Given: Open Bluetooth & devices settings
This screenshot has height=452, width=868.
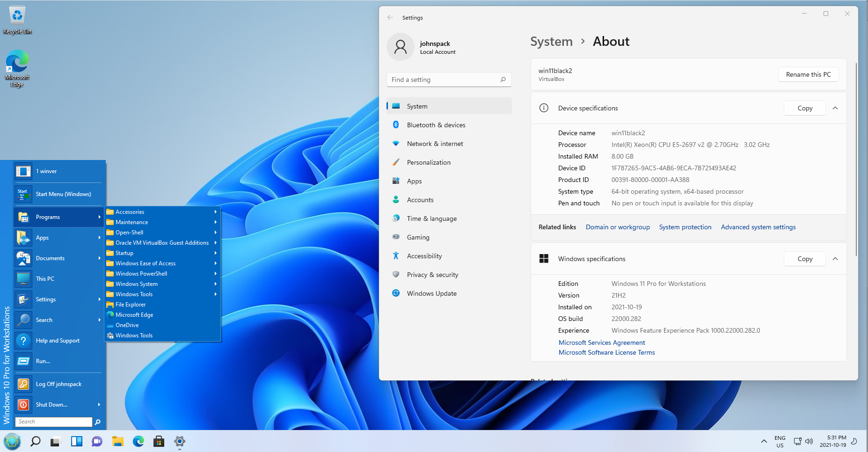Looking at the screenshot, I should 449,125.
